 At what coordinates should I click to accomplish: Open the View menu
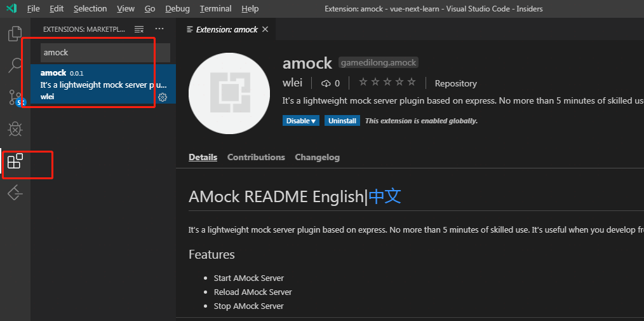(x=125, y=9)
